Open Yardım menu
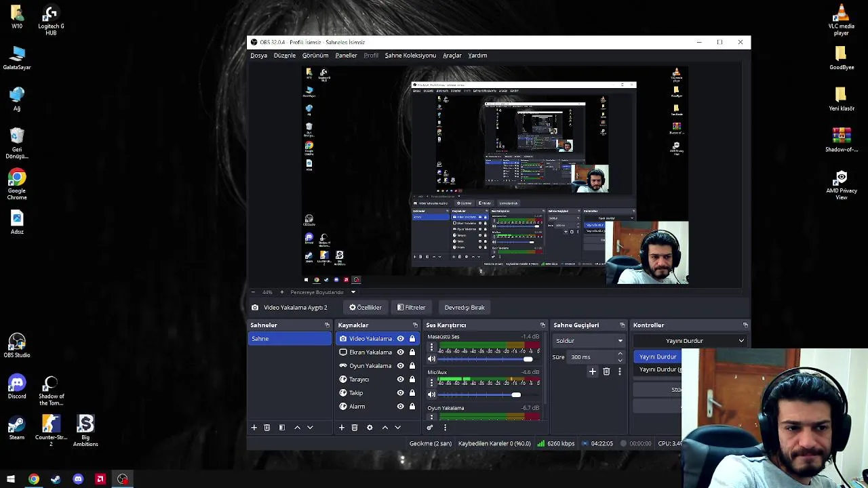The height and width of the screenshot is (488, 868). (x=477, y=56)
